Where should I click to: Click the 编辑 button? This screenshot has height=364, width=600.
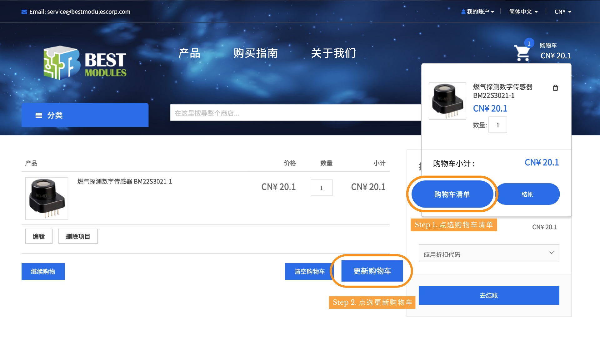point(39,236)
